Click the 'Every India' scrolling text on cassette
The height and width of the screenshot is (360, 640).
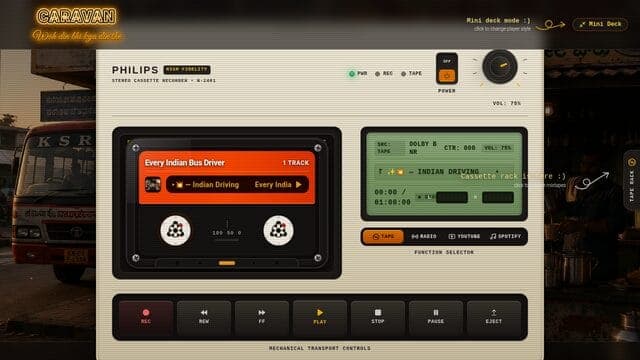click(273, 184)
